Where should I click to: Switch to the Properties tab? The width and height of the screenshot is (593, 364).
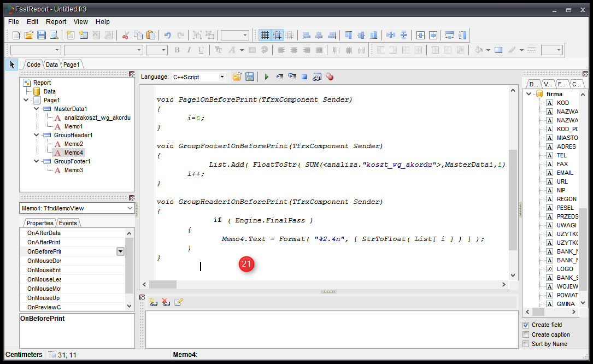40,223
